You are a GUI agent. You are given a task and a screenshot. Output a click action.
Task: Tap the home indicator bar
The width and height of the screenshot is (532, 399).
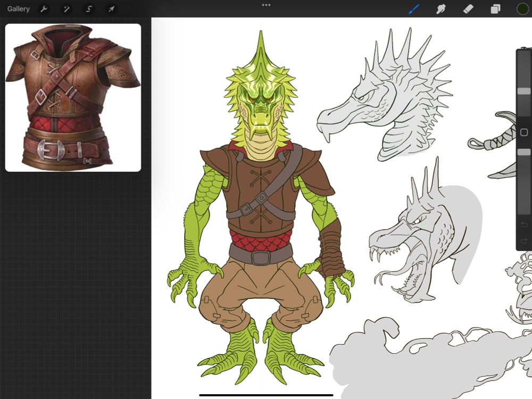[x=266, y=395]
